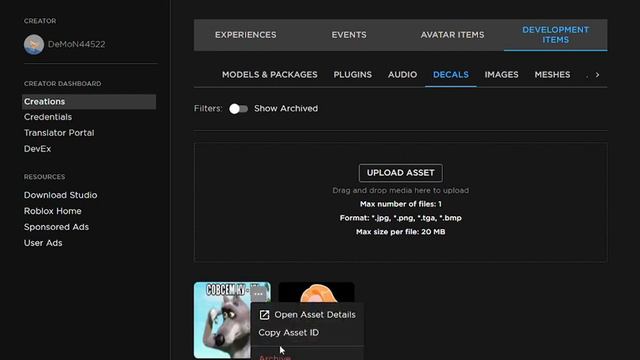Click the Open Asset Details external-link icon

[x=264, y=315]
